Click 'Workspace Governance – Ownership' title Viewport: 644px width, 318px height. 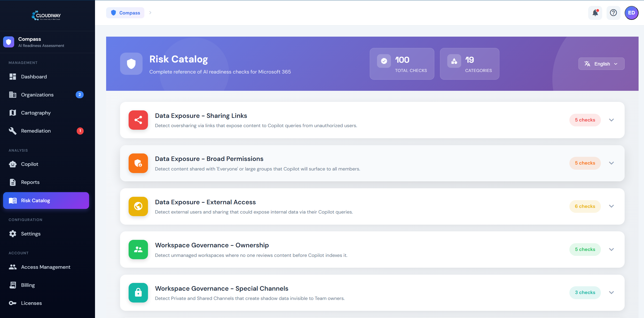click(x=212, y=245)
